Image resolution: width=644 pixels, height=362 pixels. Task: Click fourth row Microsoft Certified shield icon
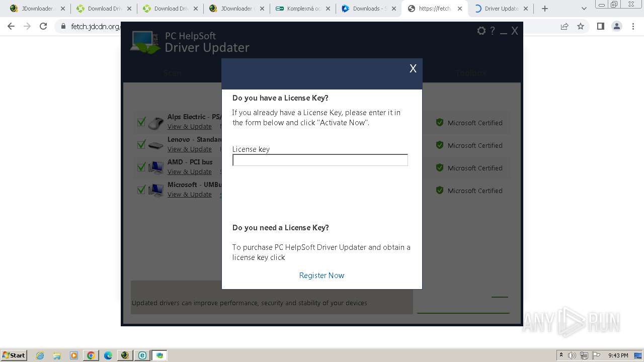pyautogui.click(x=440, y=190)
